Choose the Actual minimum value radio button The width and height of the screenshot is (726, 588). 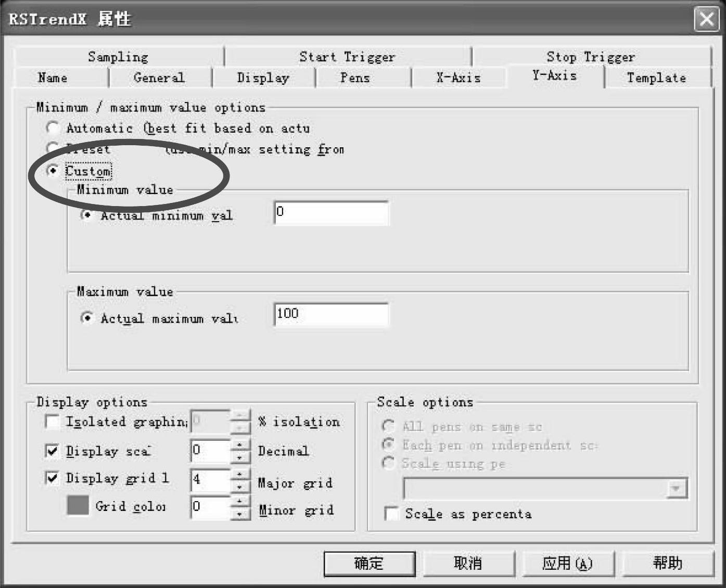86,215
